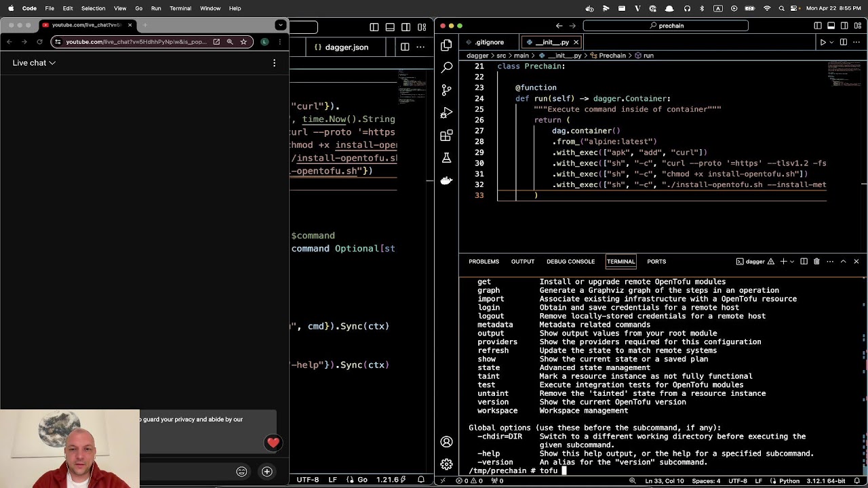Open the Chrome profile avatar L

coord(264,42)
